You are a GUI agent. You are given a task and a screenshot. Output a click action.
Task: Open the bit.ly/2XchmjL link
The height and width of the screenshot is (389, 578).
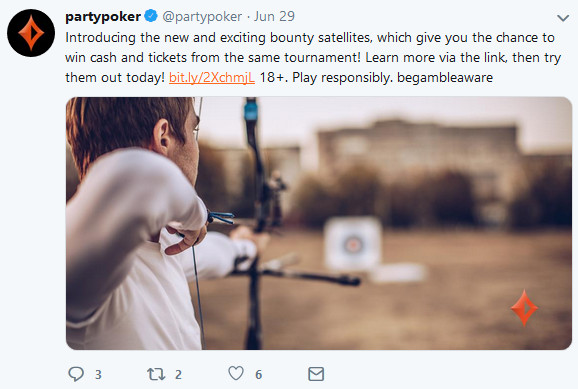[x=212, y=77]
